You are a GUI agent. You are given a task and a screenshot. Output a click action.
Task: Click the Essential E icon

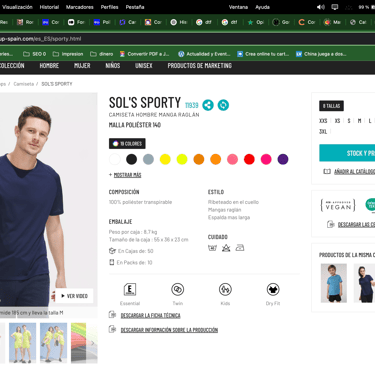[x=130, y=289]
